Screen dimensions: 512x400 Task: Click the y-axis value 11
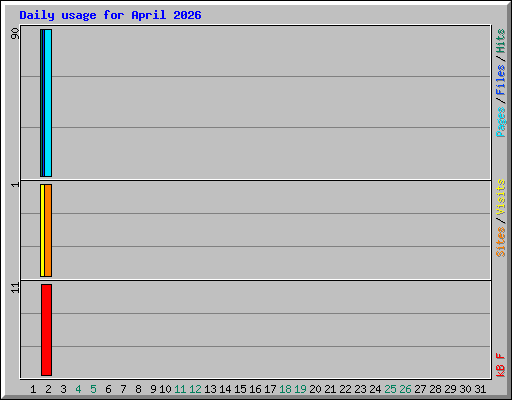click(15, 288)
